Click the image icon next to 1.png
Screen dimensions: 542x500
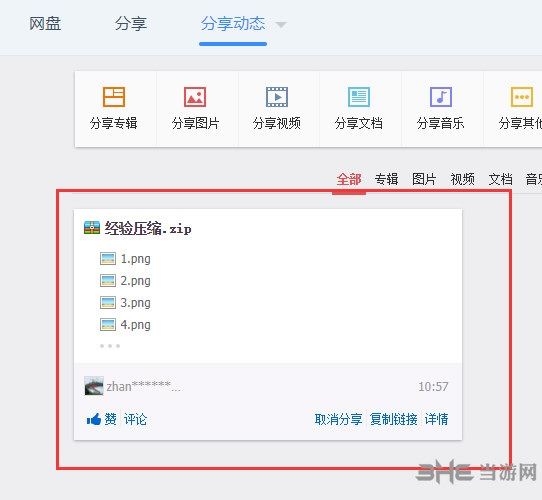[108, 258]
